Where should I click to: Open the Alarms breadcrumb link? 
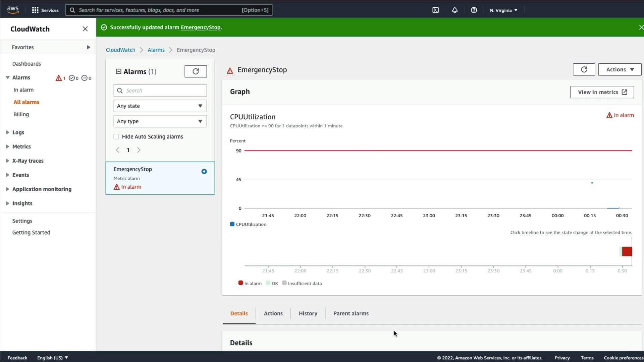(x=156, y=50)
